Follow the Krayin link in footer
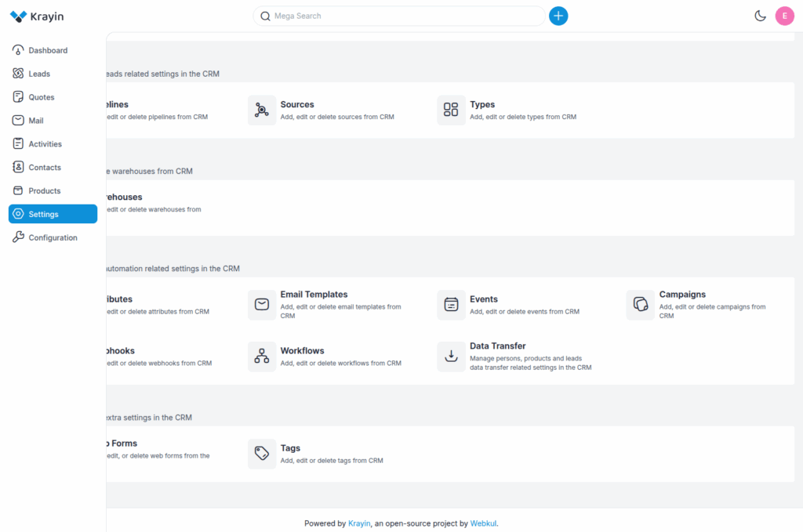 tap(359, 523)
